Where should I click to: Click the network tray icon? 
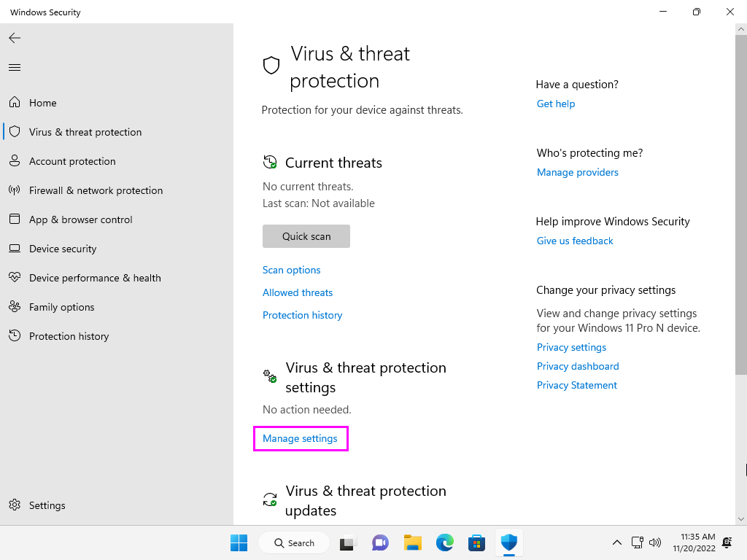[638, 542]
